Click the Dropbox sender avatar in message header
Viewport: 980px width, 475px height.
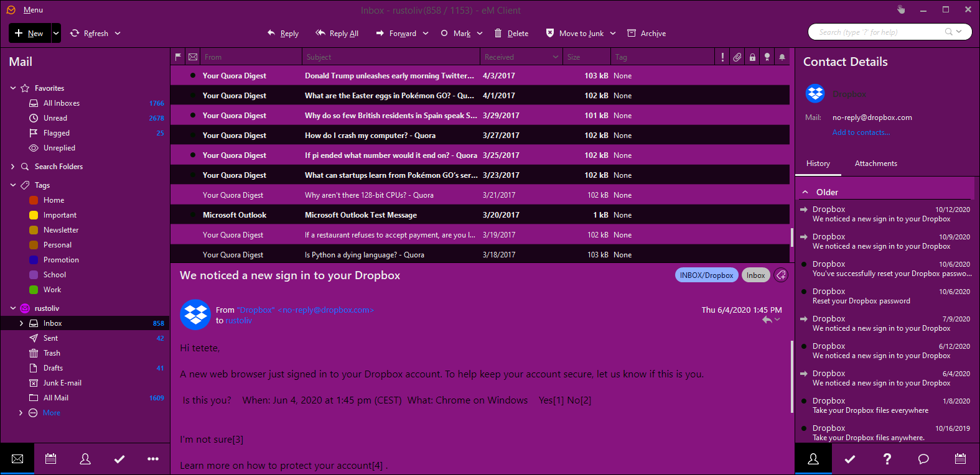(195, 315)
